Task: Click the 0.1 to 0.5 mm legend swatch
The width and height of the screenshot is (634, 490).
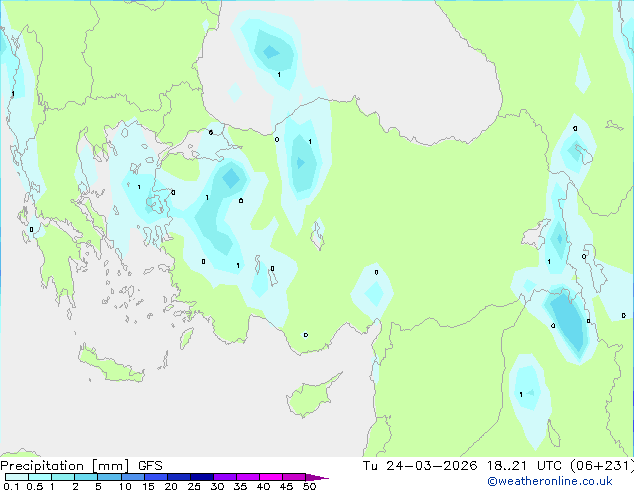Action: [17, 477]
